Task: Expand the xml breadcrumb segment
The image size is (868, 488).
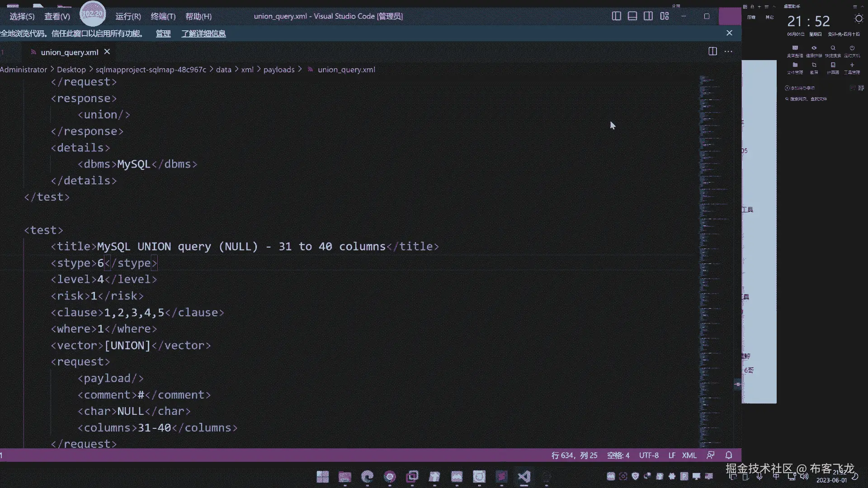Action: [x=247, y=70]
